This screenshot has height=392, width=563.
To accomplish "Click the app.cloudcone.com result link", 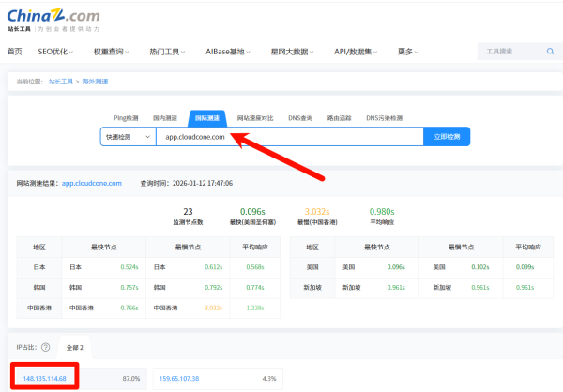I will click(x=92, y=184).
